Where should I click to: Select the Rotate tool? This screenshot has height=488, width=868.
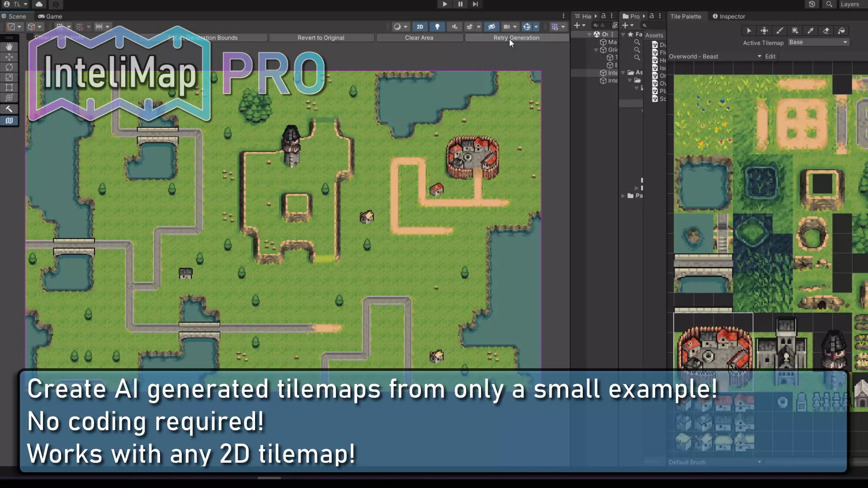[x=9, y=67]
